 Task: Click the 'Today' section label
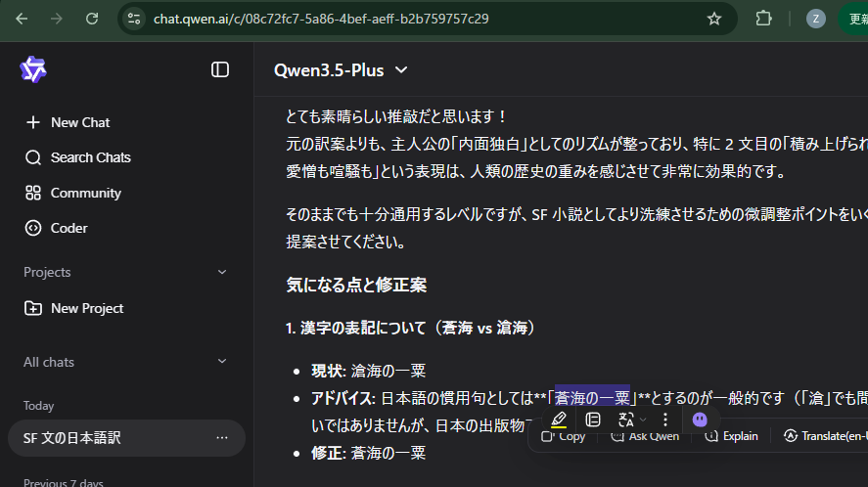click(39, 406)
